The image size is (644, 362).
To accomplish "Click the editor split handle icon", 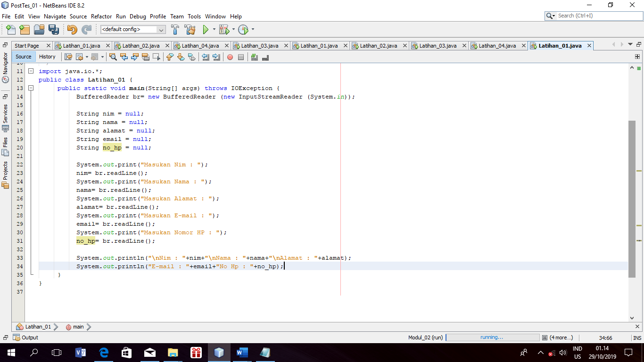I will coord(637,57).
